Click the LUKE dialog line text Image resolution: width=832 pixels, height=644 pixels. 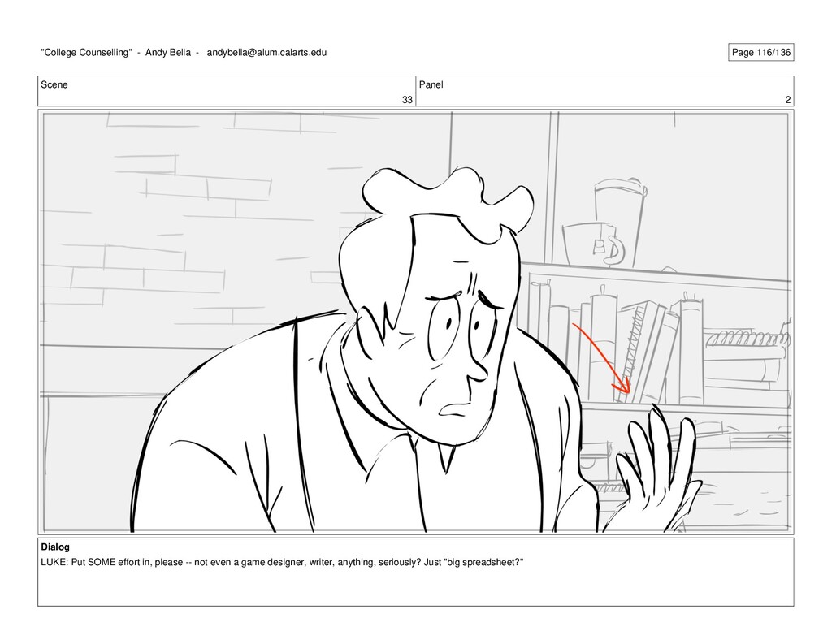pos(282,562)
